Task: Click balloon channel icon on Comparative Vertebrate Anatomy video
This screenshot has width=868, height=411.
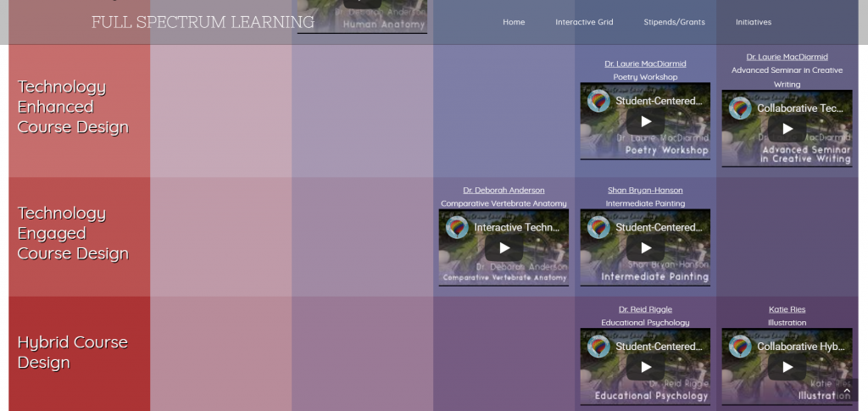Action: 457,227
